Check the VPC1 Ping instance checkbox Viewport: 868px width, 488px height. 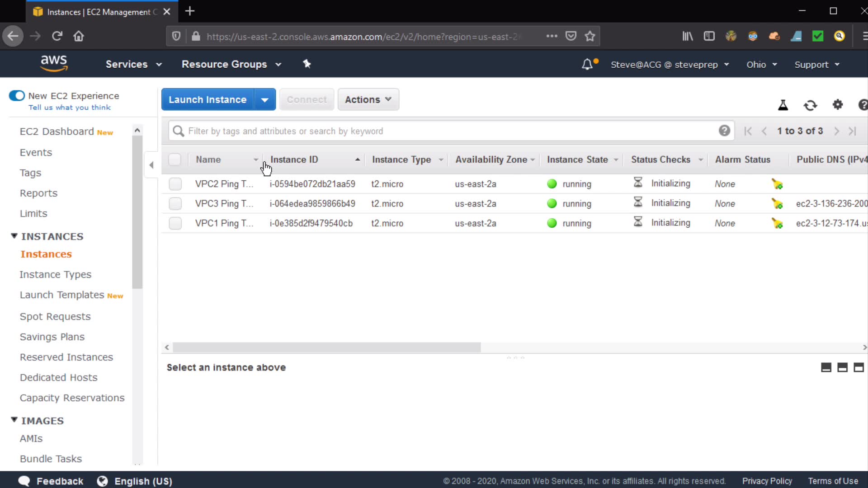(x=175, y=223)
